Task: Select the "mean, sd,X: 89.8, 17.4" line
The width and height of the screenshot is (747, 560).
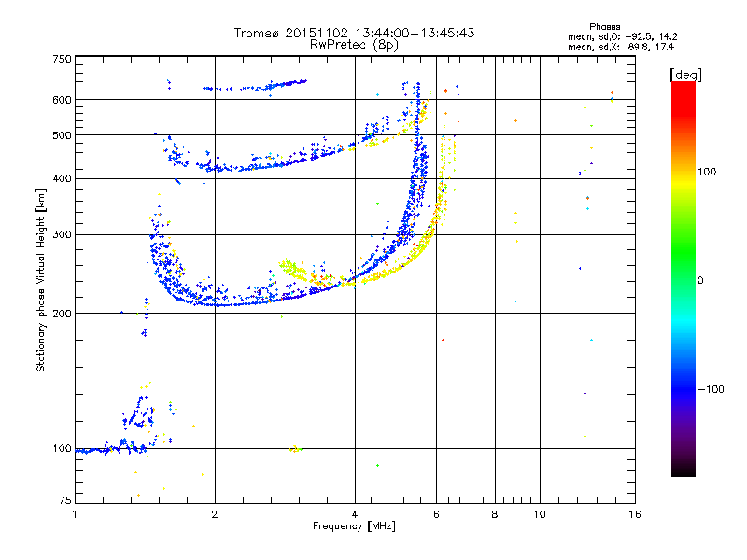Action: point(621,47)
